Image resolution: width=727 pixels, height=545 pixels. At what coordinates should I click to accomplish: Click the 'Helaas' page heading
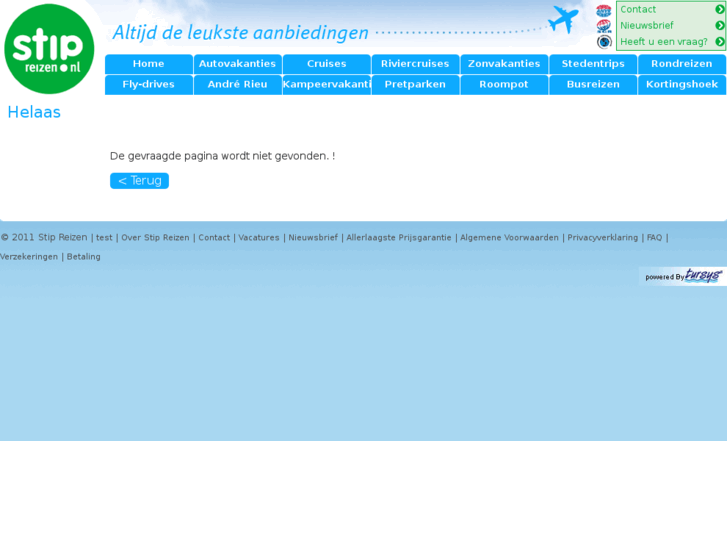[x=34, y=112]
